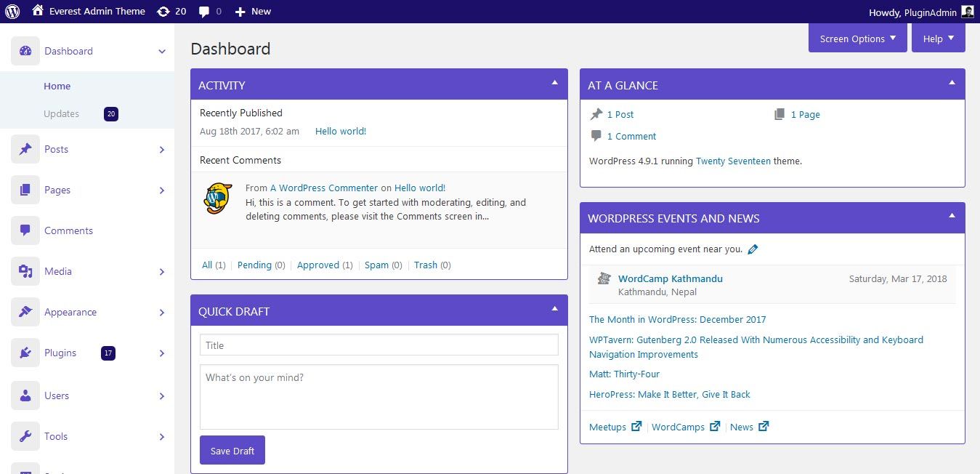
Task: Click the external link icon after News
Action: (x=764, y=427)
